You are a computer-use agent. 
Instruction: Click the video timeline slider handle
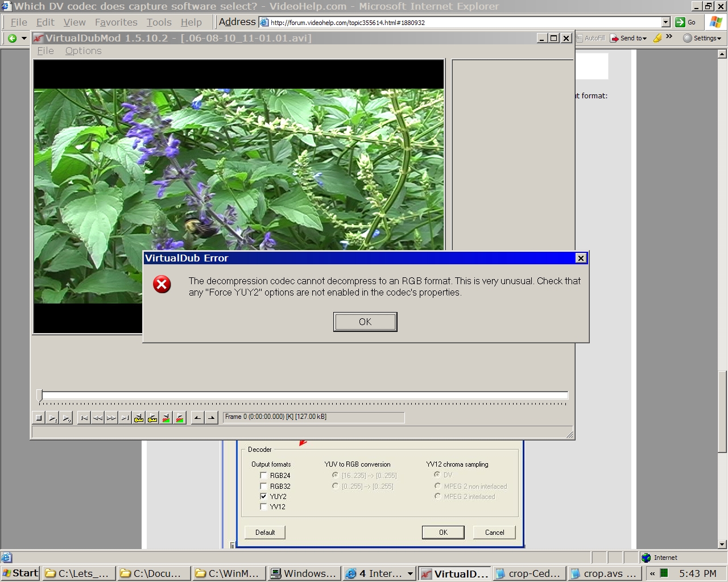point(39,395)
